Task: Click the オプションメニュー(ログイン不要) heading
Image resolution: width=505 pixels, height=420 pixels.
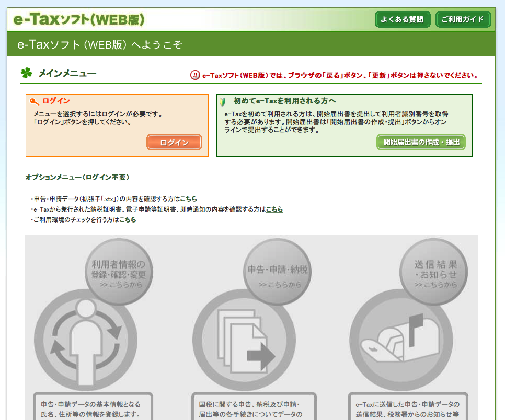Action: (x=77, y=177)
